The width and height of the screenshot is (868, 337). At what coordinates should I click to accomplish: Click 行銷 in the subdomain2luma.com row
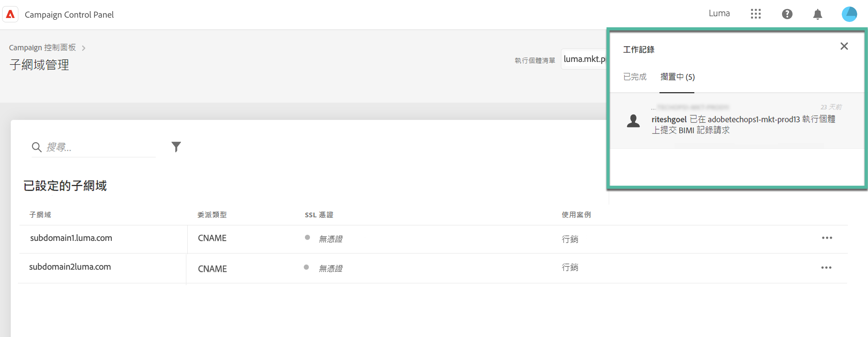[x=570, y=267]
